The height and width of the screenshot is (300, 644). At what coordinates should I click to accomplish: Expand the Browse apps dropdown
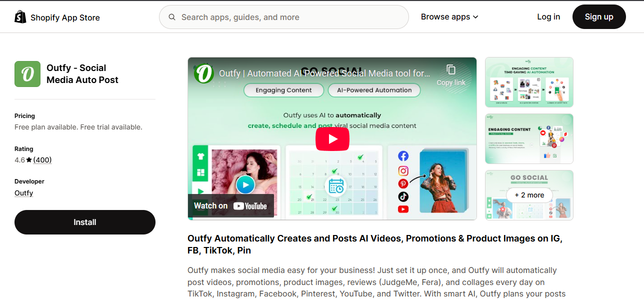[449, 17]
